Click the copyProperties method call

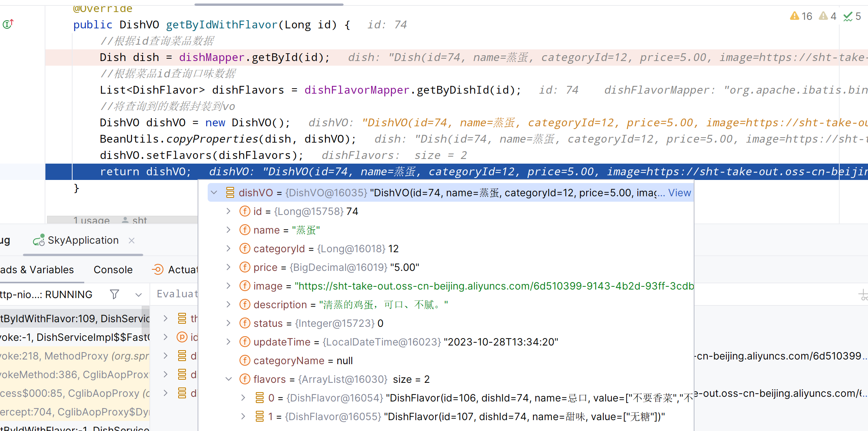212,139
